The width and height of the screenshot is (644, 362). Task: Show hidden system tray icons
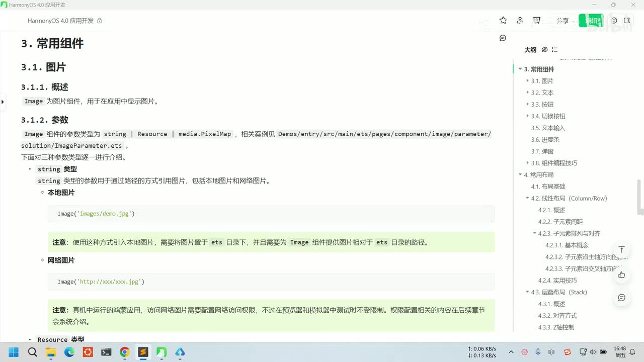point(511,352)
